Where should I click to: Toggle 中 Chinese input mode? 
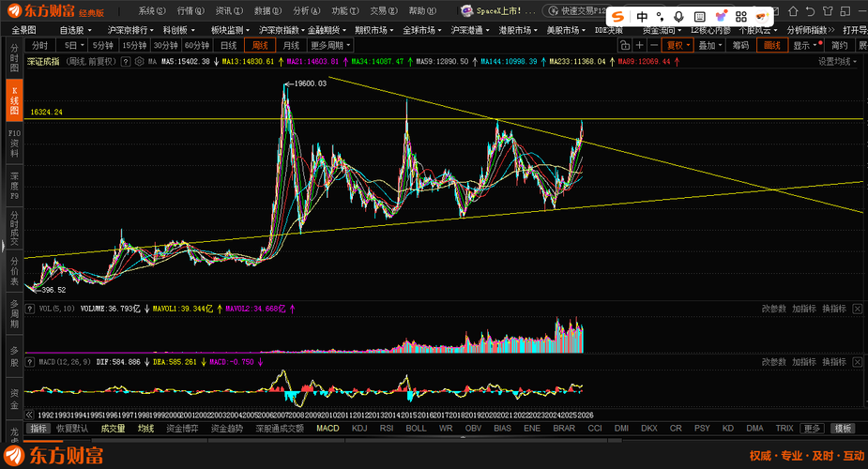coord(642,17)
